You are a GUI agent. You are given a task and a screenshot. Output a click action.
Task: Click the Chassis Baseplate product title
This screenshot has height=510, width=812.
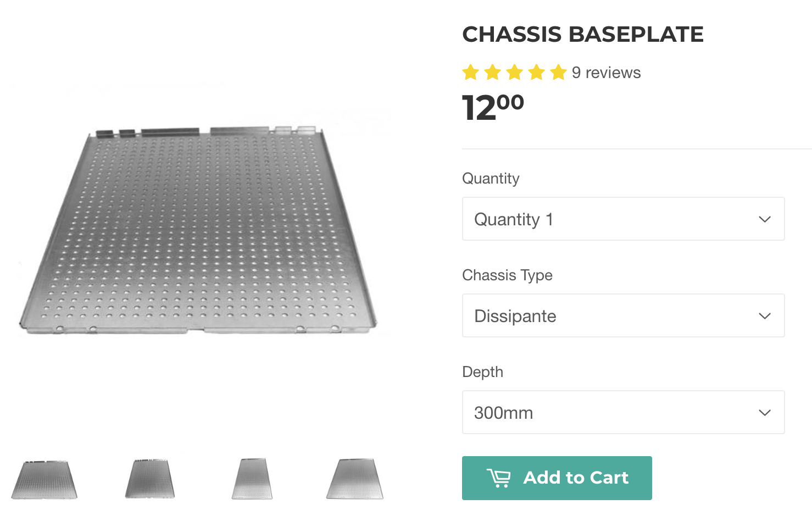583,34
